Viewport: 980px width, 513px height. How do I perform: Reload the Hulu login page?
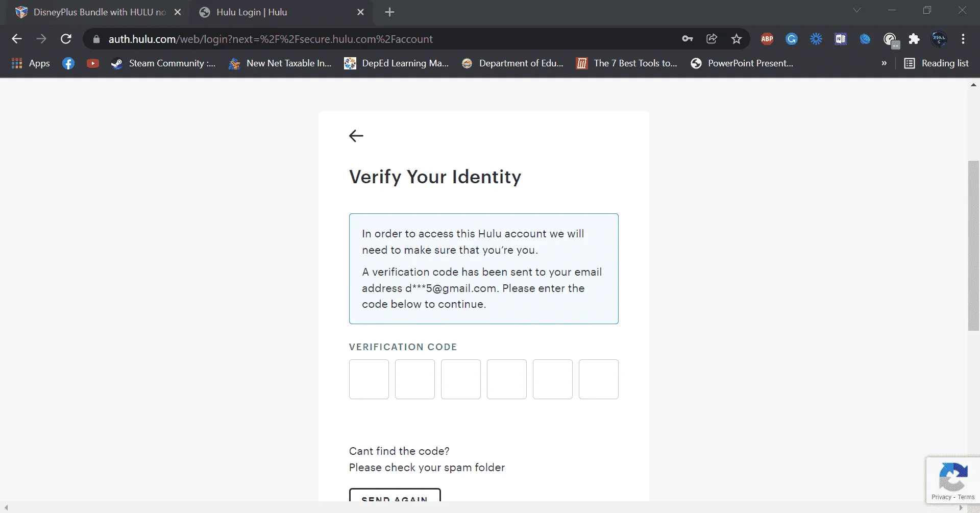pos(66,39)
